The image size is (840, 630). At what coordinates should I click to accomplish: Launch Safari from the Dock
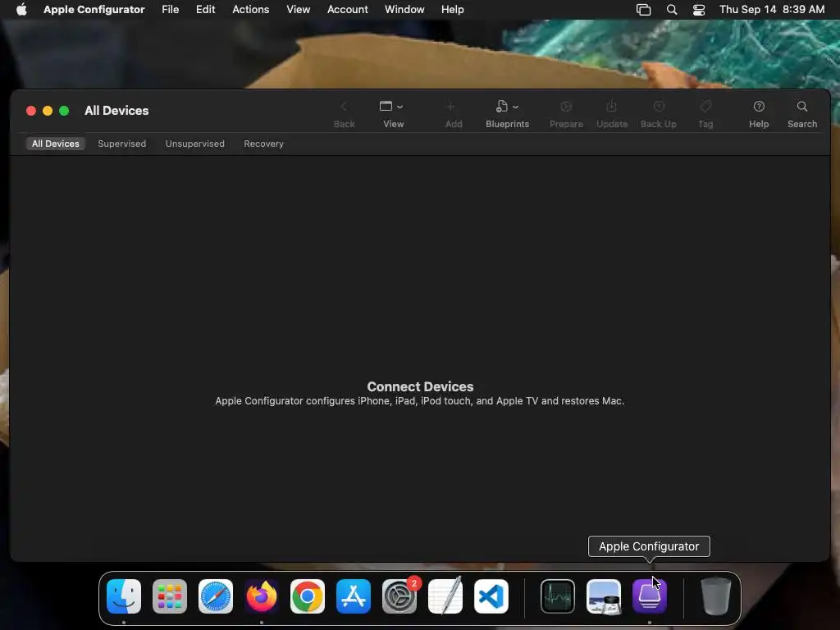(216, 596)
